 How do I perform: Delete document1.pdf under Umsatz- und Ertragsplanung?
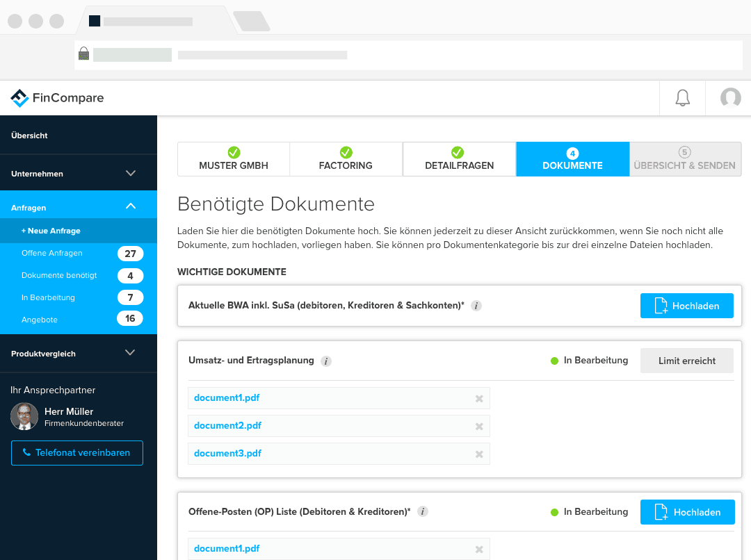478,399
